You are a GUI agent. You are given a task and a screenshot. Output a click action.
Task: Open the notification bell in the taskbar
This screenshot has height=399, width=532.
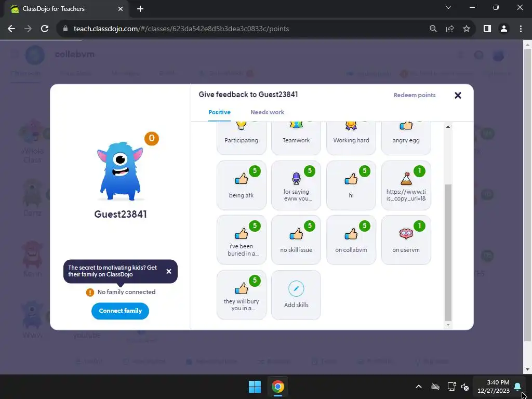pos(517,387)
